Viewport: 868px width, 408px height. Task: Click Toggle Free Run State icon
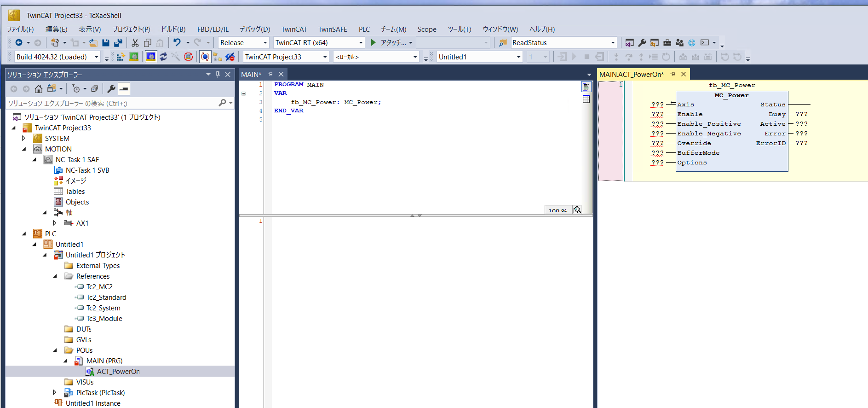pos(189,57)
